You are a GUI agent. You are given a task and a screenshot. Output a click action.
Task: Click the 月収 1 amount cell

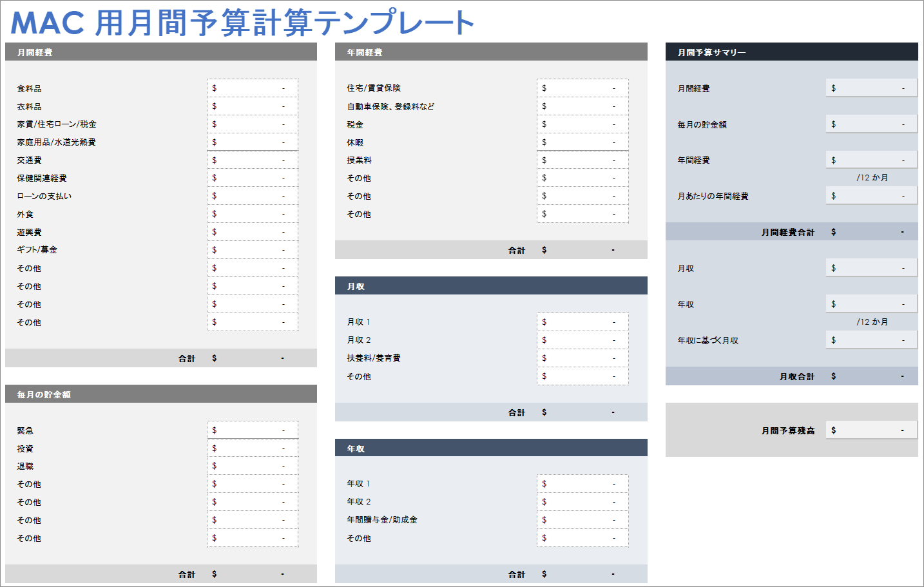[582, 322]
